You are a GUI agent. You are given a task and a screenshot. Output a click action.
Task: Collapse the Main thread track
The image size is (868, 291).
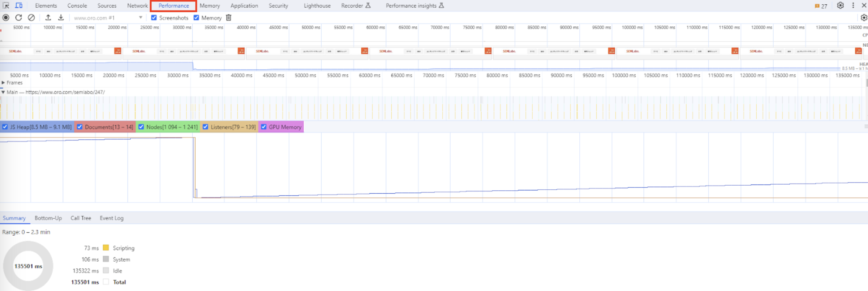point(3,92)
